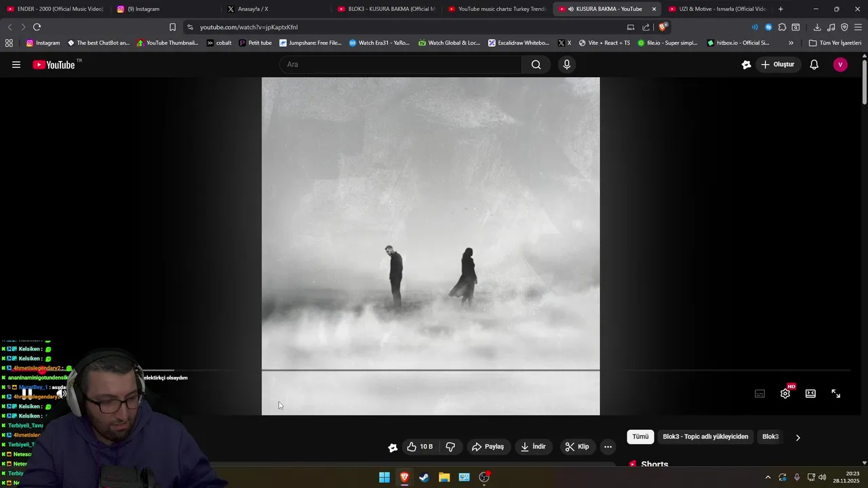Screen dimensions: 868x488
Task: Open more actions three-dot menu
Action: pos(608,447)
